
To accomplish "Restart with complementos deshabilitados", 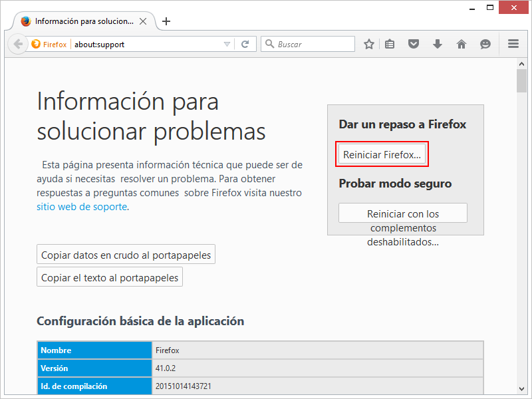I will [x=403, y=213].
